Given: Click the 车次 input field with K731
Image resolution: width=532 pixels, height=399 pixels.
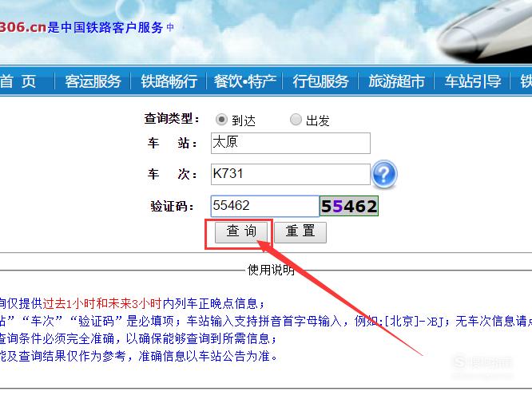Looking at the screenshot, I should click(291, 174).
